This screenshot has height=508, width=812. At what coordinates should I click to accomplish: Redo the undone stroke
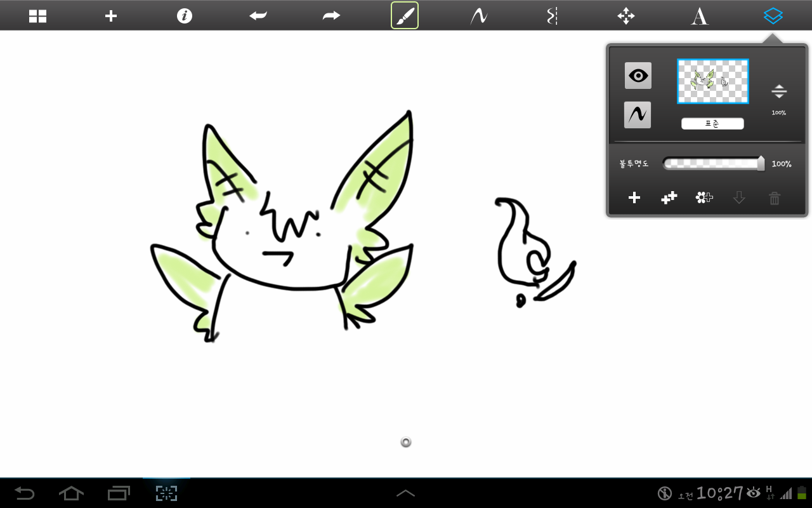click(331, 16)
